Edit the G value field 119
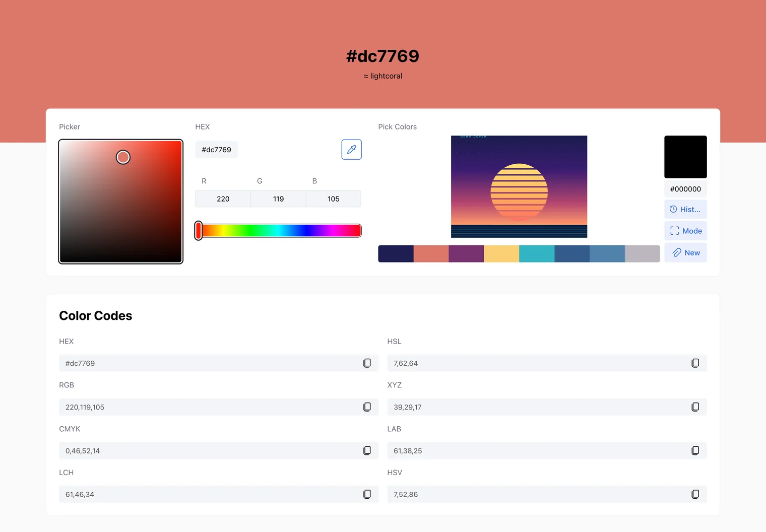 [278, 199]
